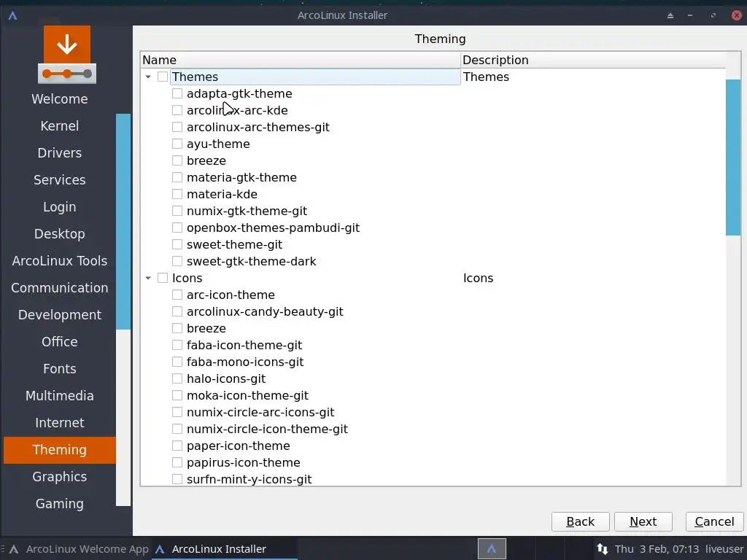Collapse the Themes tree group
The height and width of the screenshot is (560, 747).
tap(148, 77)
